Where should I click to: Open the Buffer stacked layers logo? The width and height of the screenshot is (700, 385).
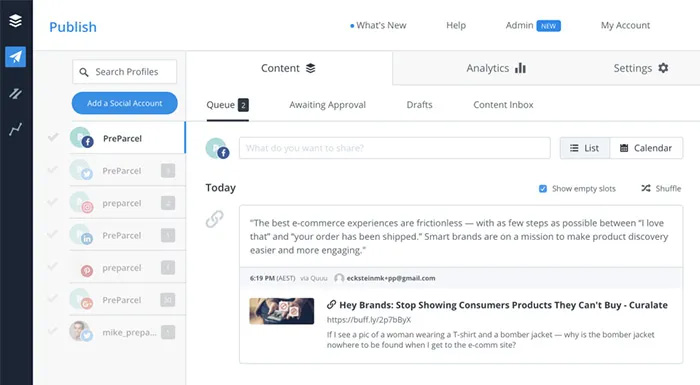pyautogui.click(x=15, y=21)
